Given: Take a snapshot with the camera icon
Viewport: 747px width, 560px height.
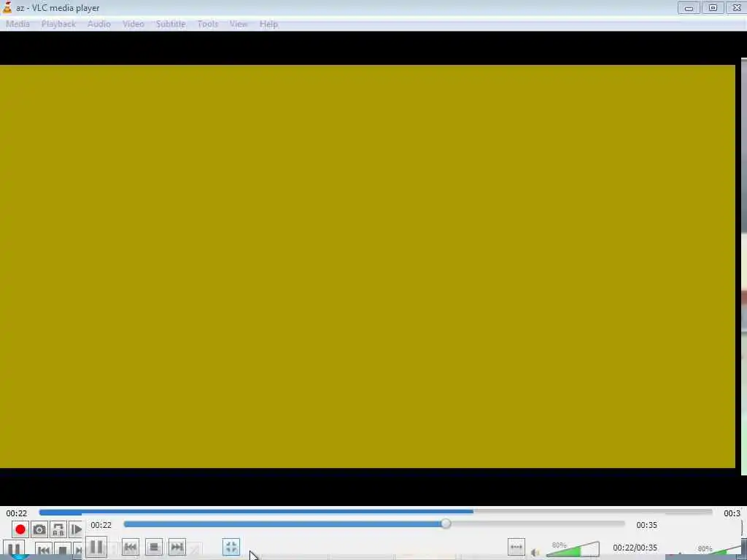Looking at the screenshot, I should click(39, 529).
